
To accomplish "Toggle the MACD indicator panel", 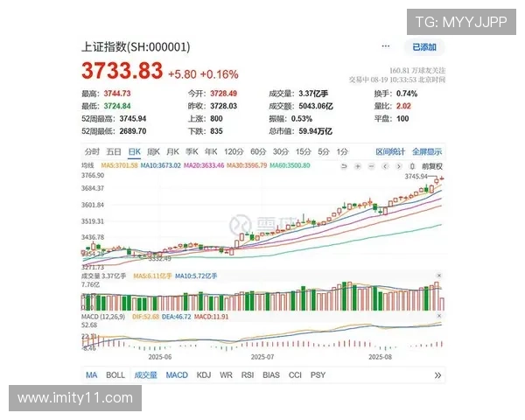I will (x=177, y=375).
